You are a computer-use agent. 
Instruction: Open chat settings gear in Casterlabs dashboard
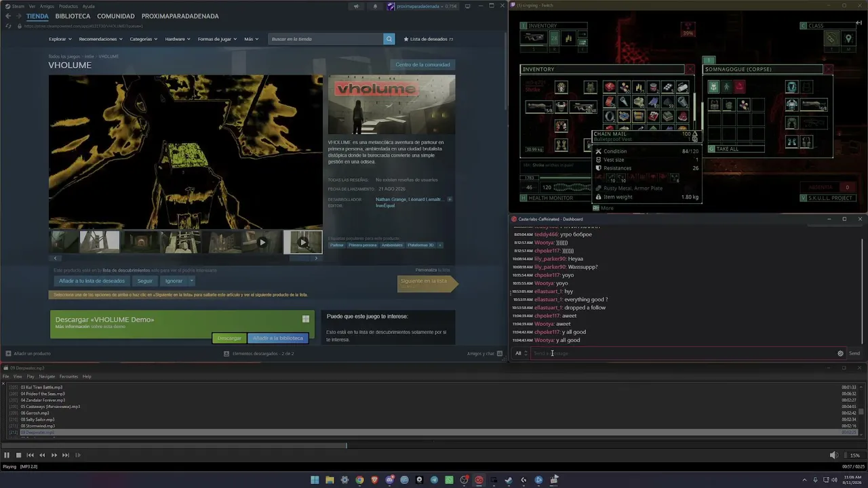click(x=841, y=353)
